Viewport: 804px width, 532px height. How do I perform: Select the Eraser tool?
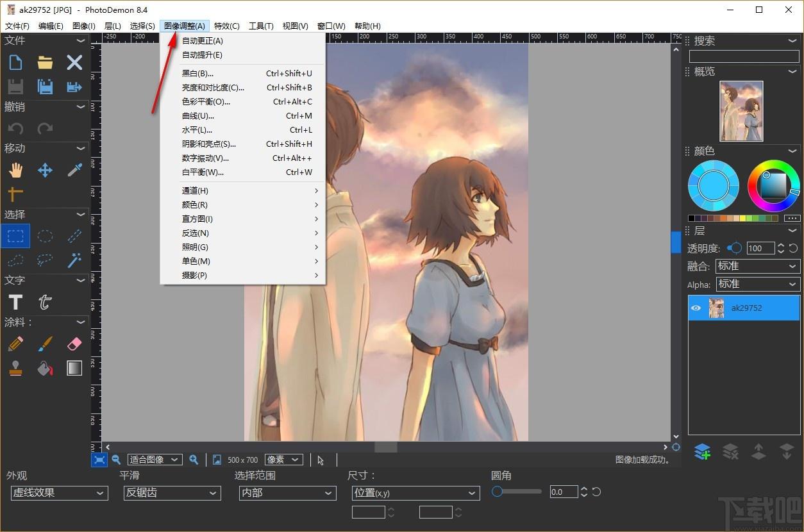point(74,344)
